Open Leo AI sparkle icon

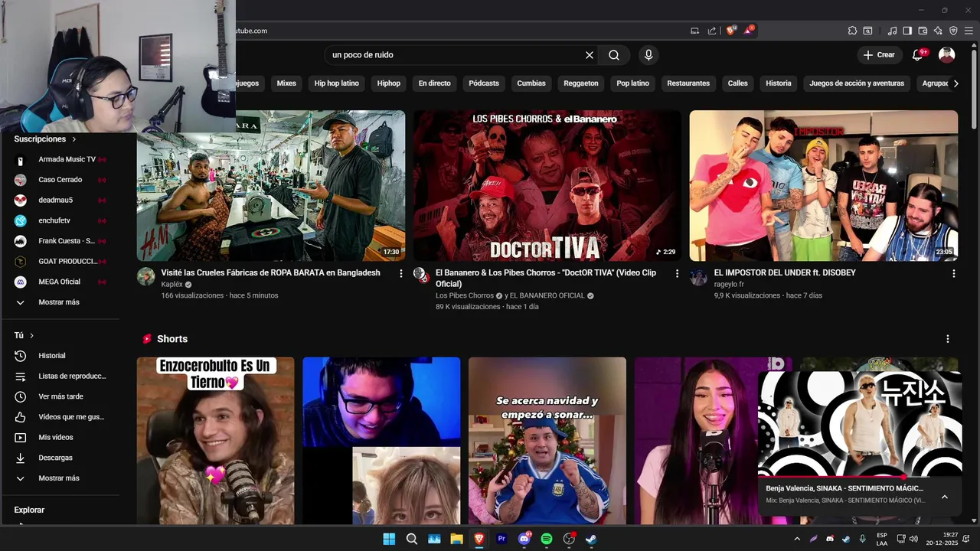tap(938, 31)
